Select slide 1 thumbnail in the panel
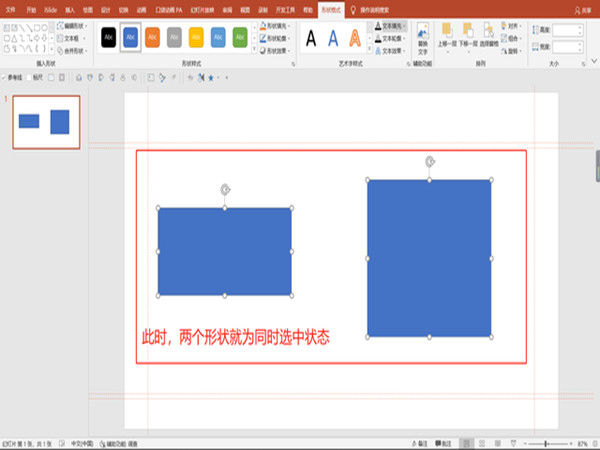 coord(46,122)
